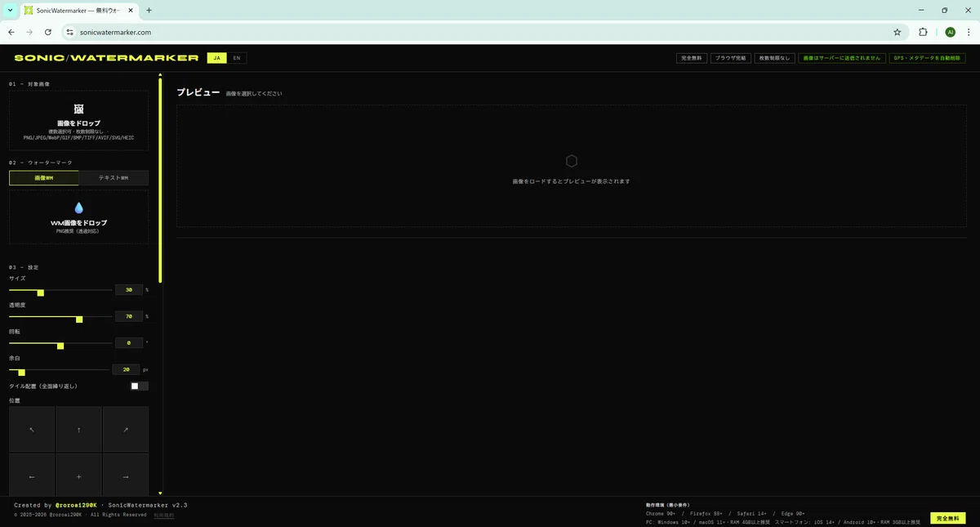980x527 pixels.
Task: Click the 画像をドロップ upload area text
Action: tap(78, 123)
